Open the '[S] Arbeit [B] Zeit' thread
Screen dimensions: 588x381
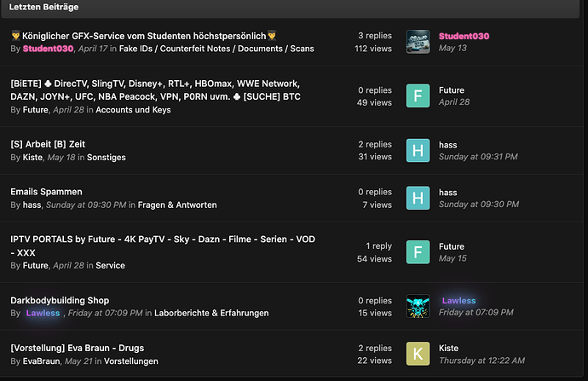click(x=48, y=144)
